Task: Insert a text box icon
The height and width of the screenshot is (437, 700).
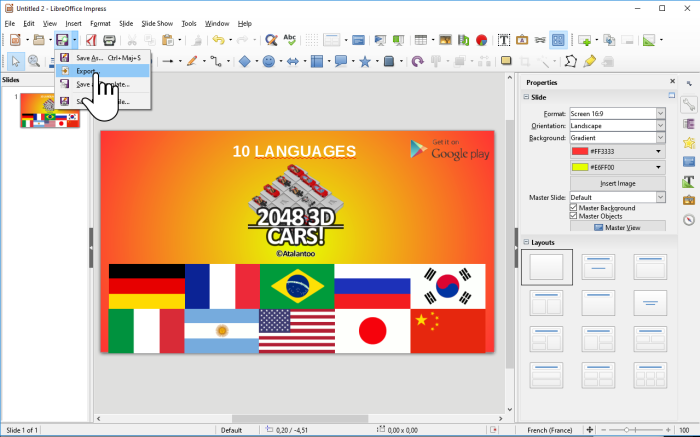Action: coord(504,40)
